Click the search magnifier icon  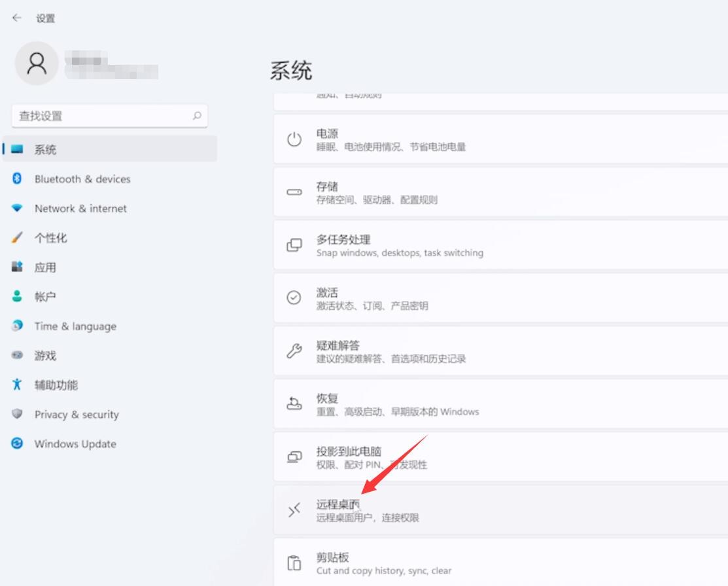pos(197,116)
